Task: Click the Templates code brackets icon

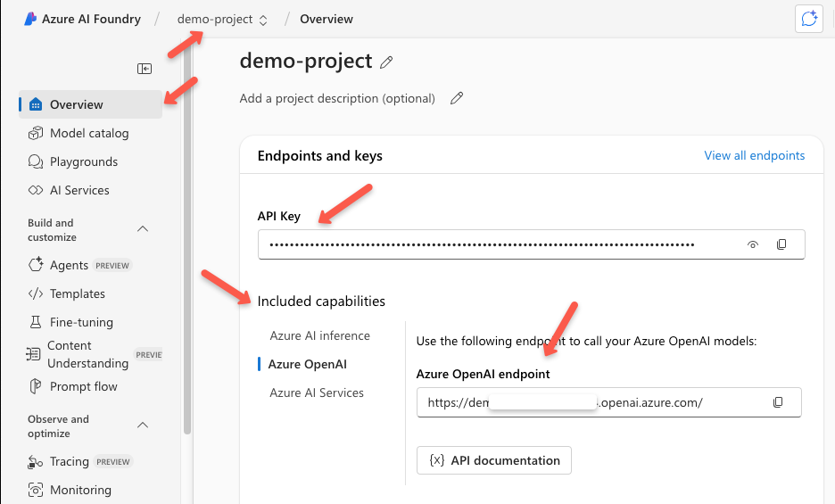Action: click(x=36, y=293)
